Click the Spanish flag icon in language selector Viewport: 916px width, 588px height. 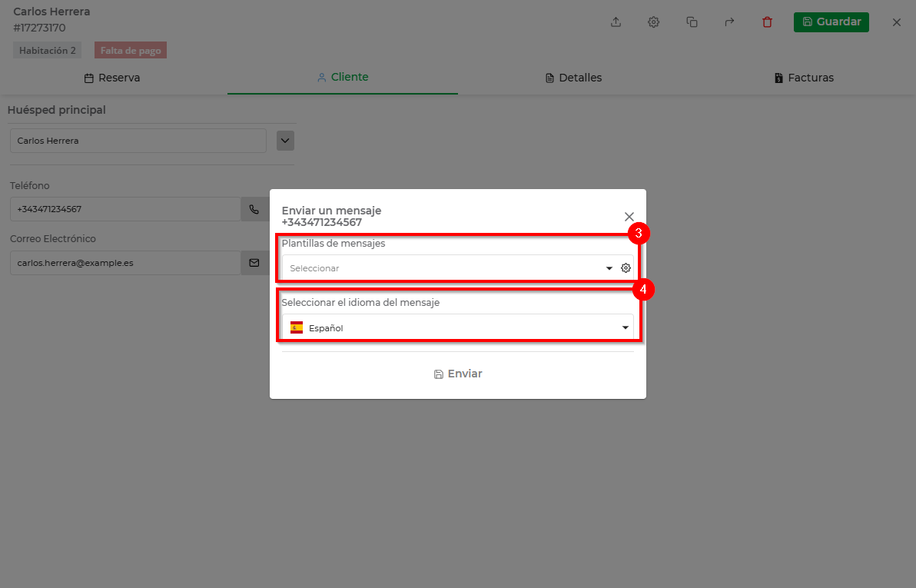click(297, 327)
